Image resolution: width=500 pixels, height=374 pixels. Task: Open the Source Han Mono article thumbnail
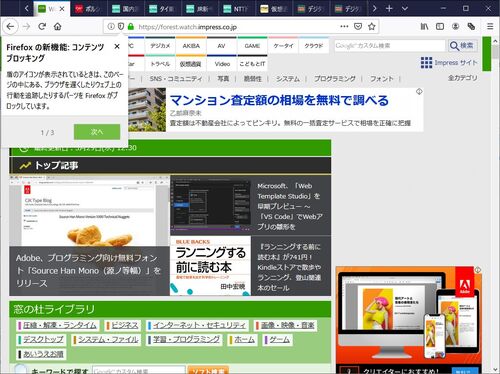coord(89,211)
